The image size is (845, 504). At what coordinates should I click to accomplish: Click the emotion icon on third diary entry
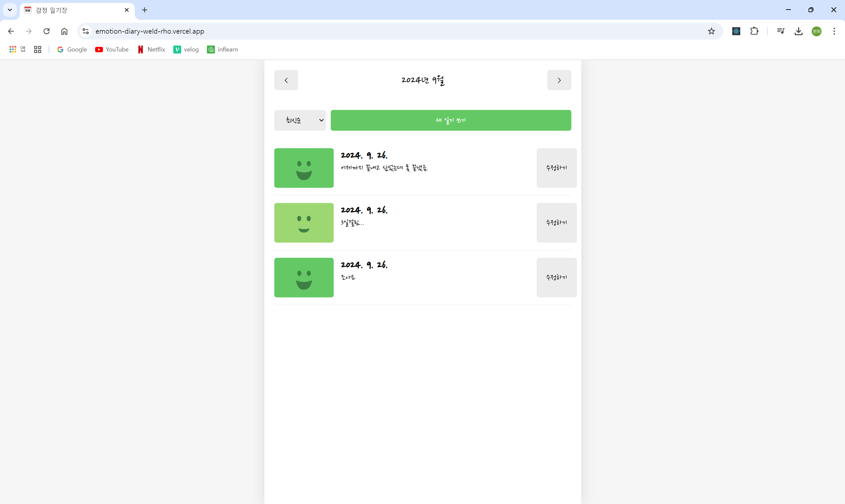tap(304, 277)
